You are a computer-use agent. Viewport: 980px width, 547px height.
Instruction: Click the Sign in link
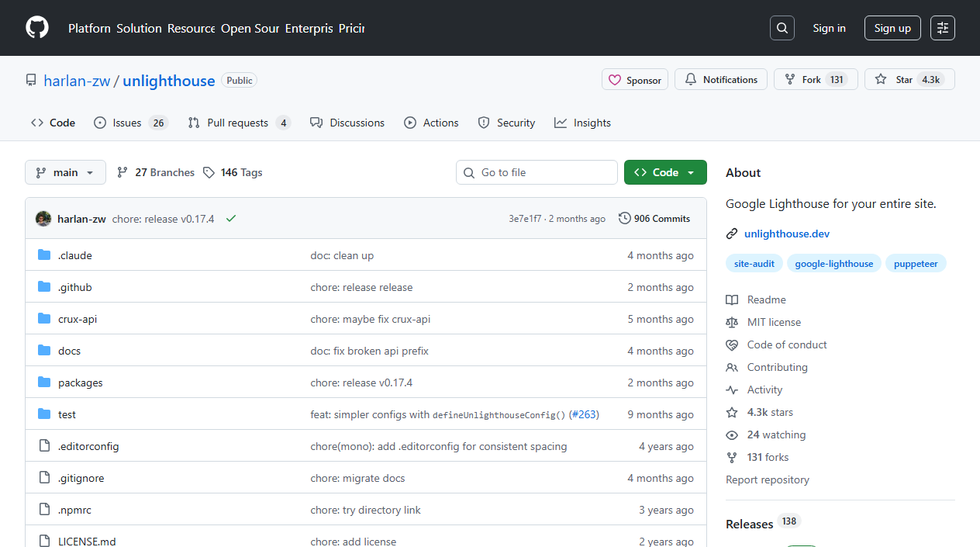(x=829, y=28)
